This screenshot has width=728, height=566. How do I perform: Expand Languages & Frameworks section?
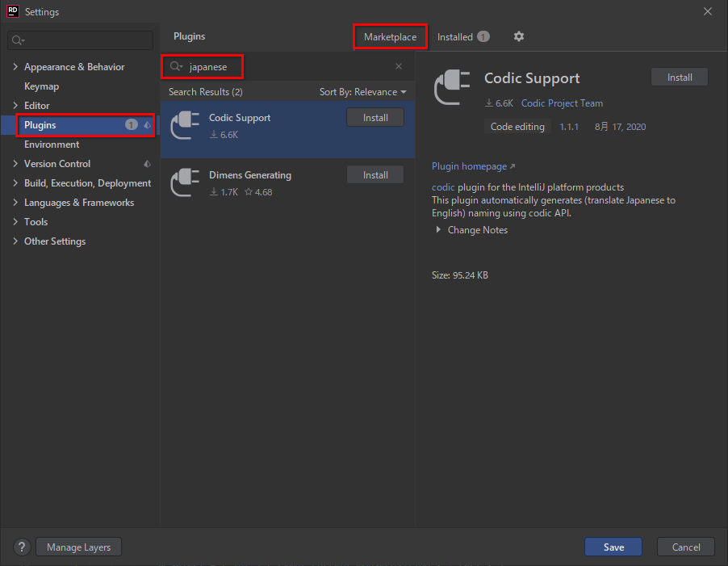(x=15, y=203)
